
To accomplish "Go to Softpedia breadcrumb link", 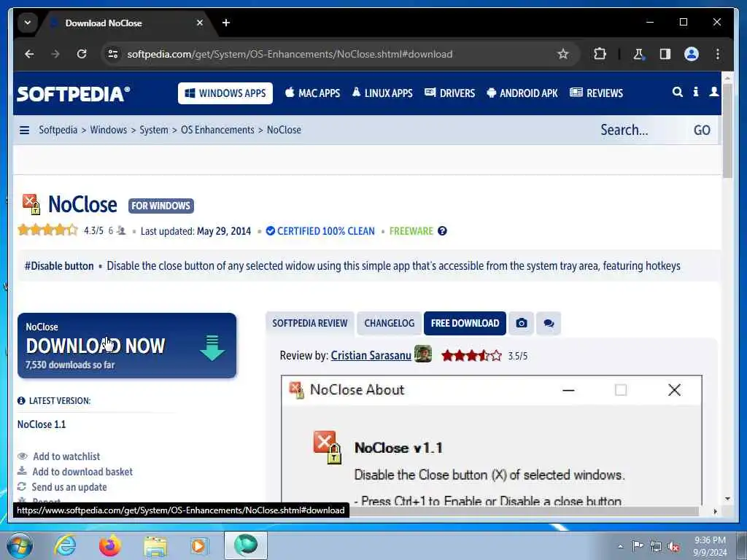I will tap(58, 130).
